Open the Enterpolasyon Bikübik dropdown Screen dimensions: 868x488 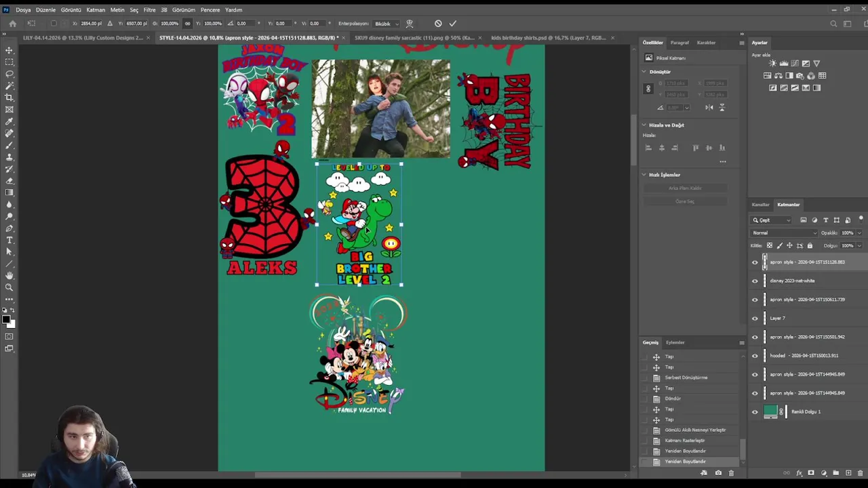(x=387, y=24)
